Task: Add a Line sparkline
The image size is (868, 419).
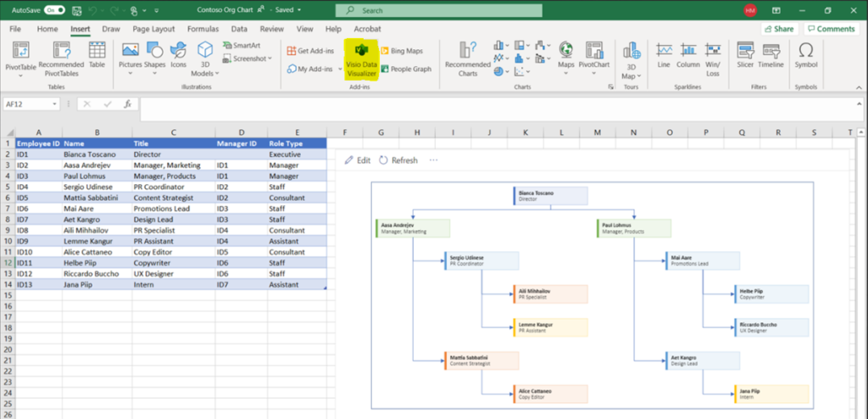Action: tap(664, 56)
